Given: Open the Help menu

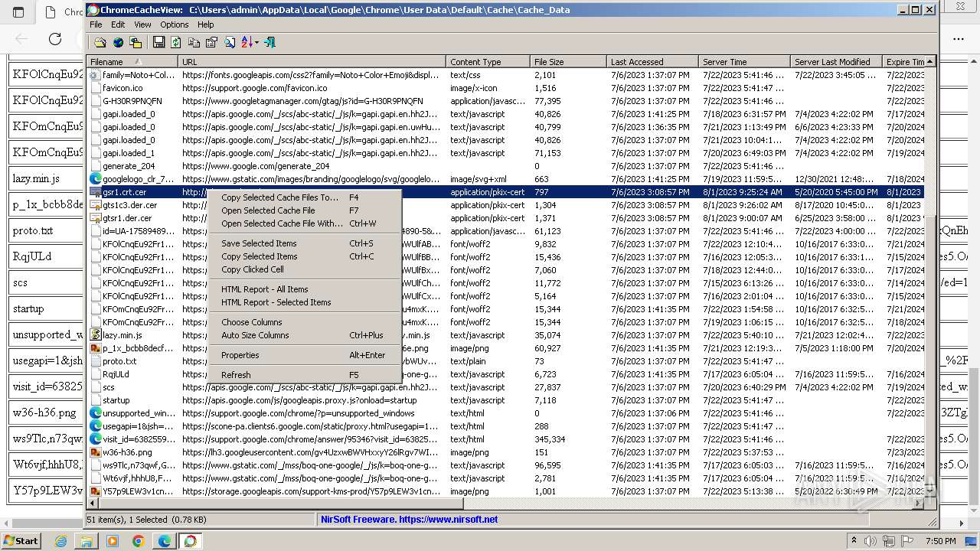Looking at the screenshot, I should [206, 24].
